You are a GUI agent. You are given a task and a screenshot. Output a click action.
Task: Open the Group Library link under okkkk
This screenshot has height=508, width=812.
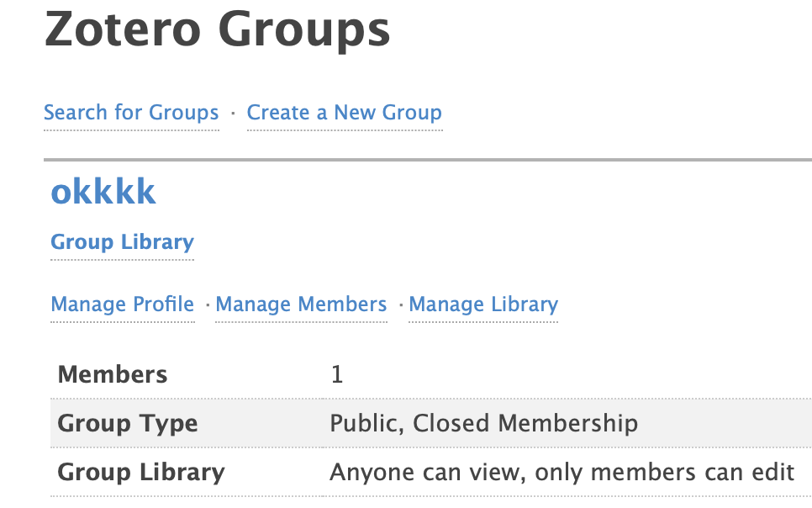click(122, 242)
